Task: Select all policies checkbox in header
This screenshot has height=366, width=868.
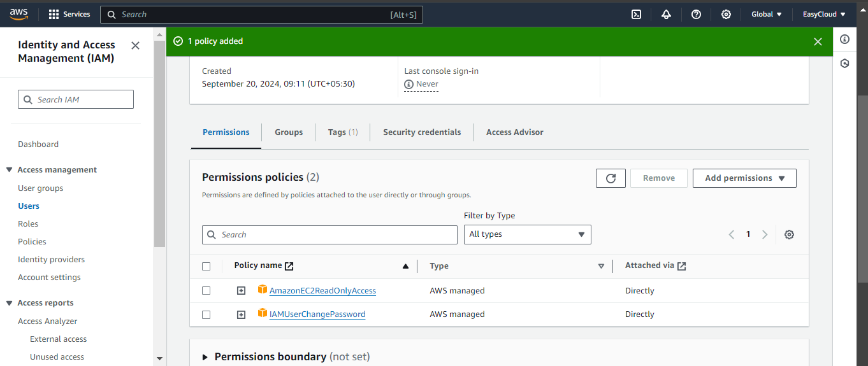Action: pyautogui.click(x=206, y=266)
